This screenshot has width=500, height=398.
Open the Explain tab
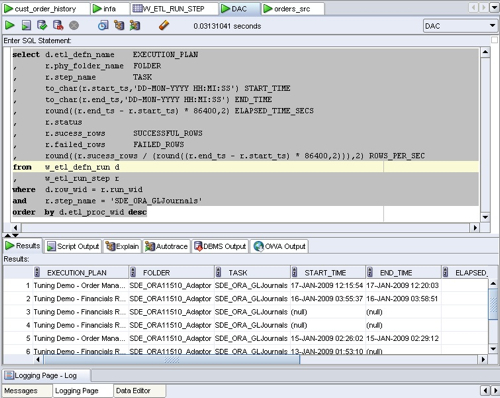coord(122,246)
